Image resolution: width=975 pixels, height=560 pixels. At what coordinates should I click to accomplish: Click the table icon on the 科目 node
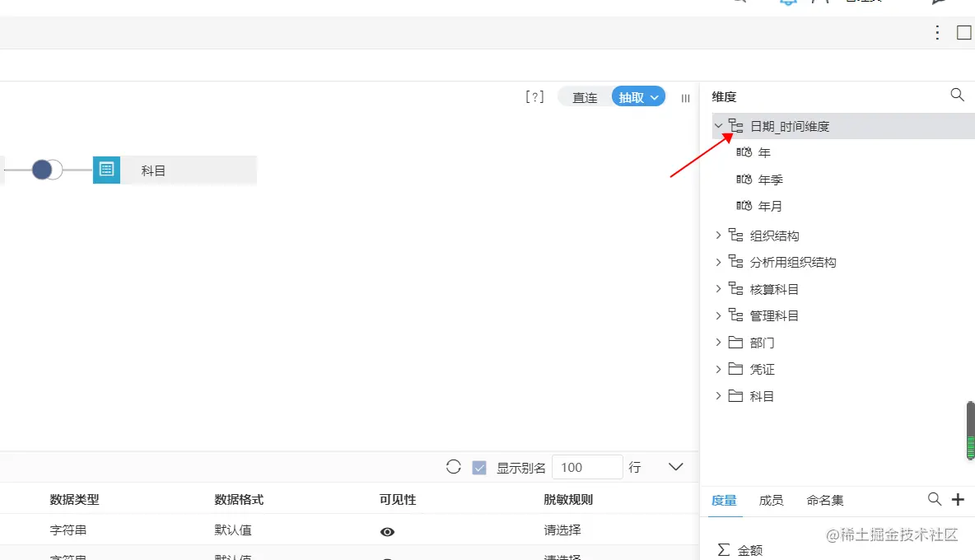click(105, 170)
